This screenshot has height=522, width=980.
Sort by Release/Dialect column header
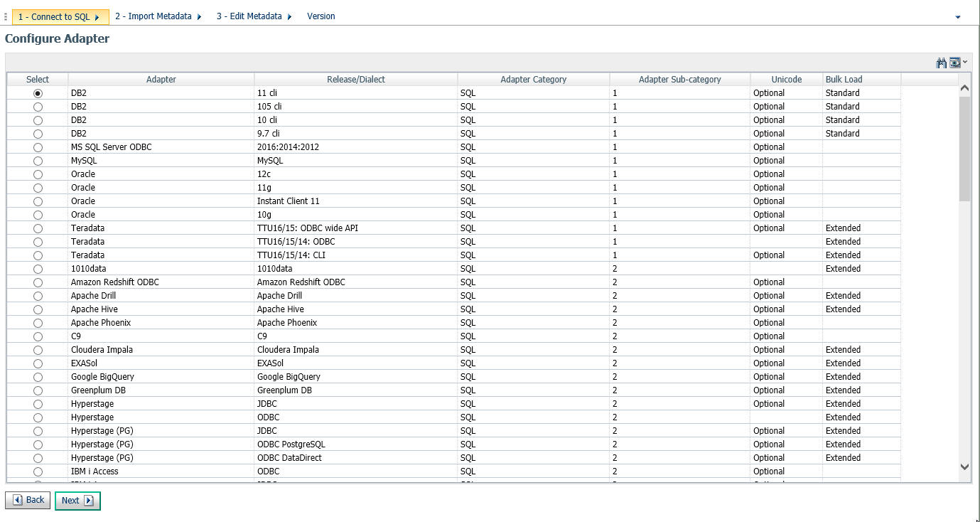coord(356,80)
